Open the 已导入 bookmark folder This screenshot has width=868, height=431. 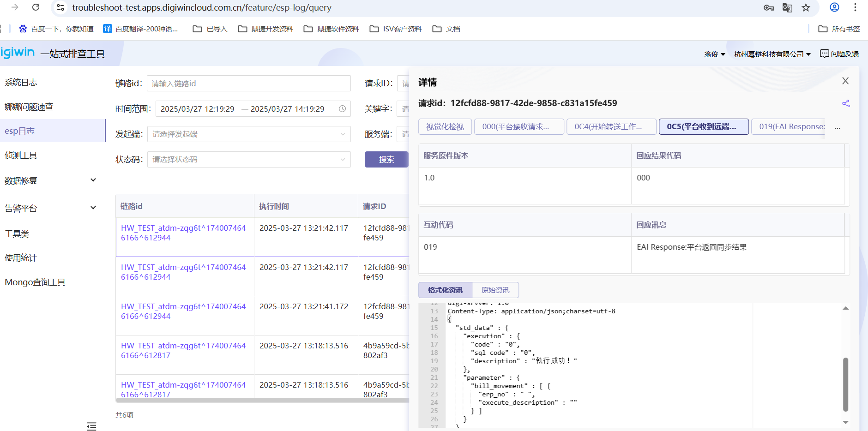[210, 29]
